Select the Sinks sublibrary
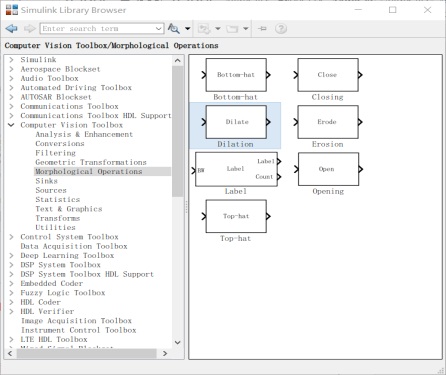The height and width of the screenshot is (375, 446). [x=47, y=181]
